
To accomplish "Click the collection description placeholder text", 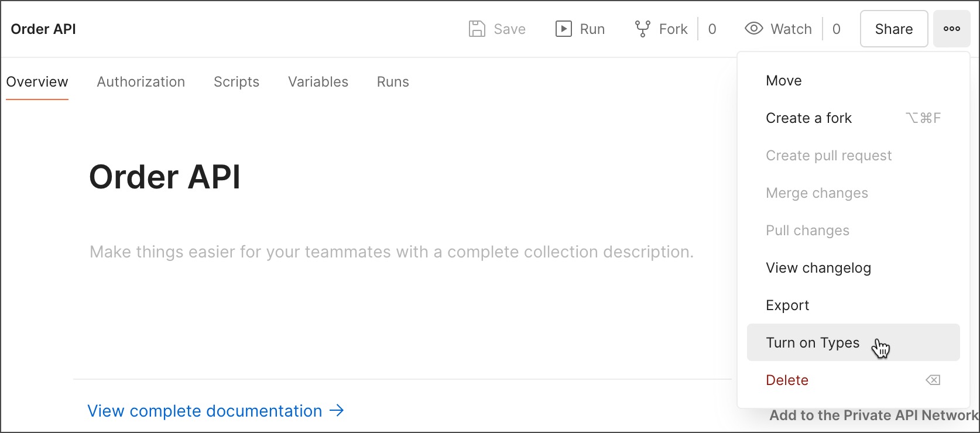I will tap(391, 252).
